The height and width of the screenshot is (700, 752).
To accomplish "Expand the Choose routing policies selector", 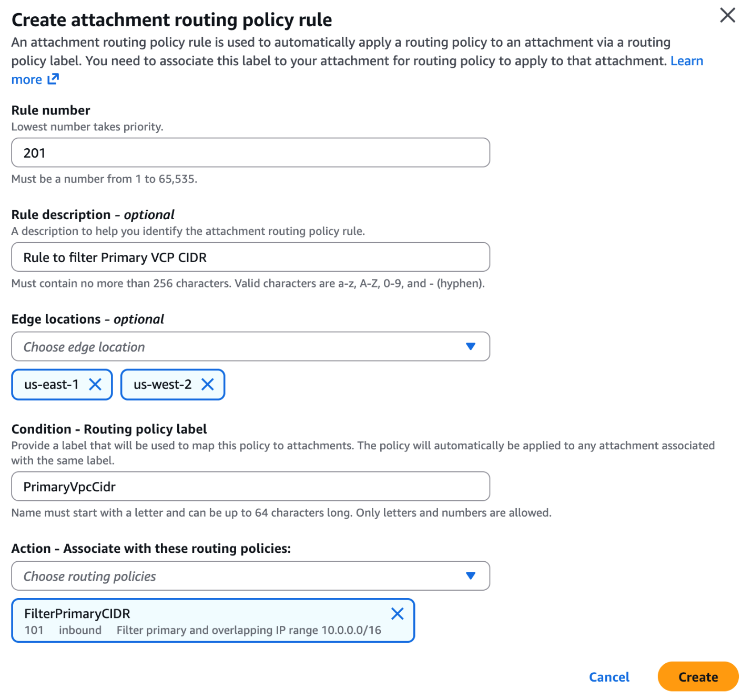I will [x=250, y=576].
